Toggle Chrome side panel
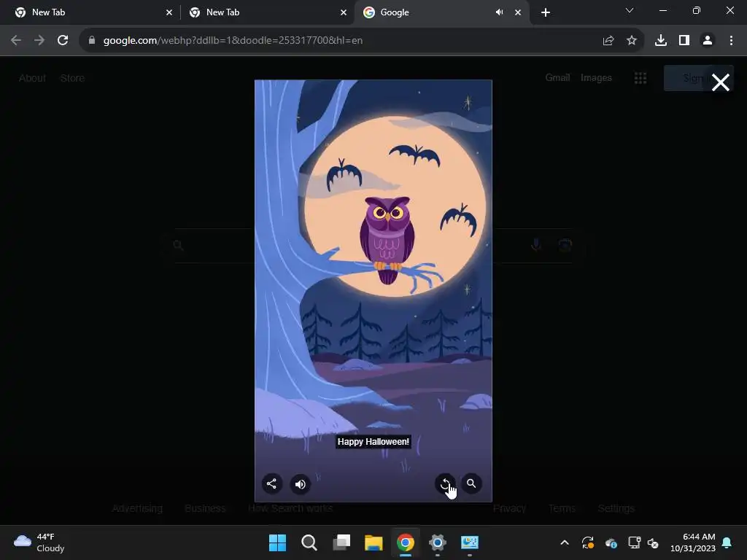This screenshot has height=560, width=747. click(x=684, y=41)
